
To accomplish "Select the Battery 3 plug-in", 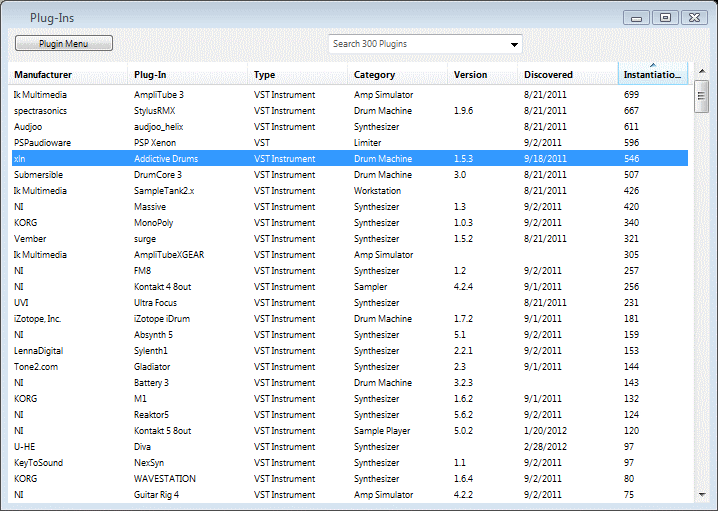I will click(350, 383).
